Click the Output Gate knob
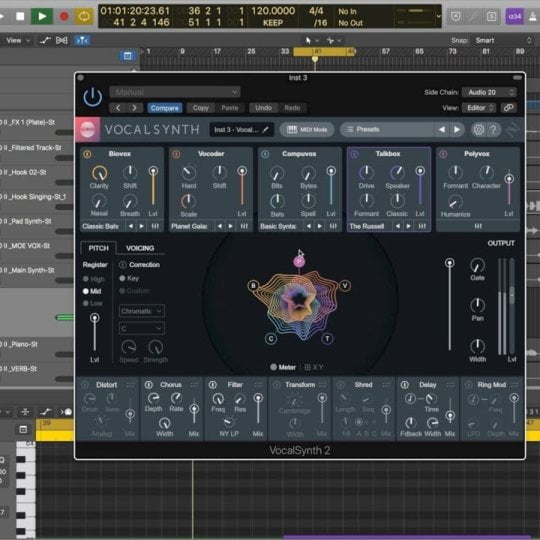The width and height of the screenshot is (540, 540). 477,266
